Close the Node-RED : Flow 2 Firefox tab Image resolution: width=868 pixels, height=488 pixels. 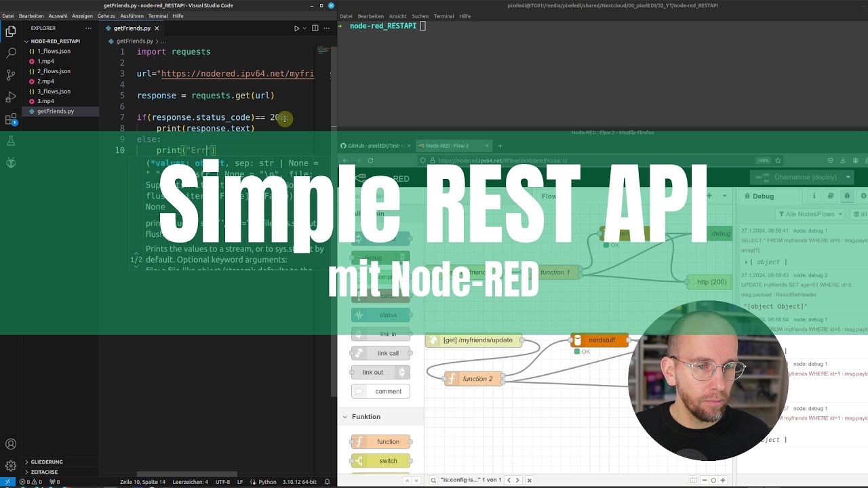(x=487, y=146)
